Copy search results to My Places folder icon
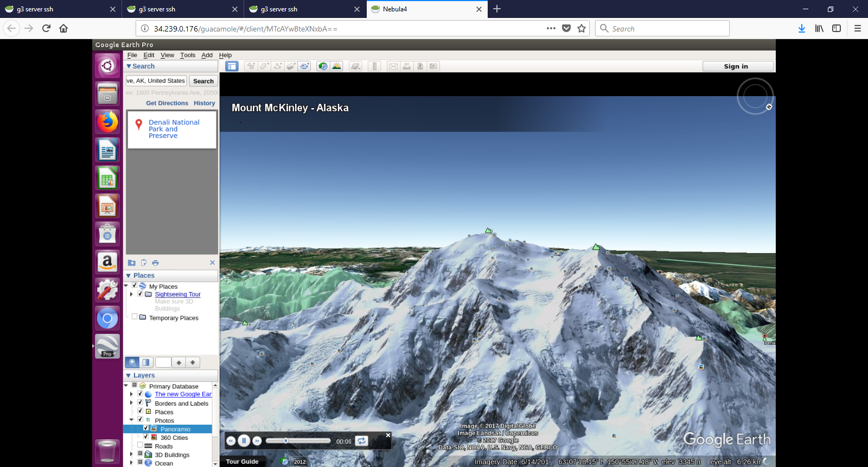Screen dimensions: 868x467 pyautogui.click(x=132, y=263)
